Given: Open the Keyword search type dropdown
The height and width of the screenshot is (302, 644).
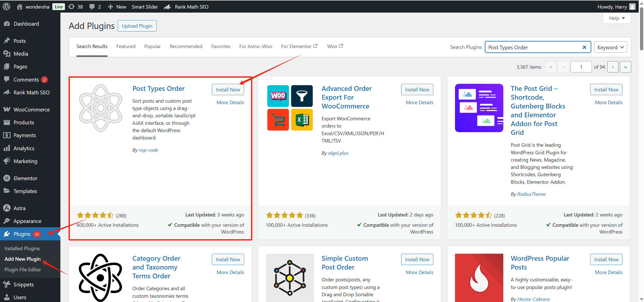Looking at the screenshot, I should tap(610, 47).
